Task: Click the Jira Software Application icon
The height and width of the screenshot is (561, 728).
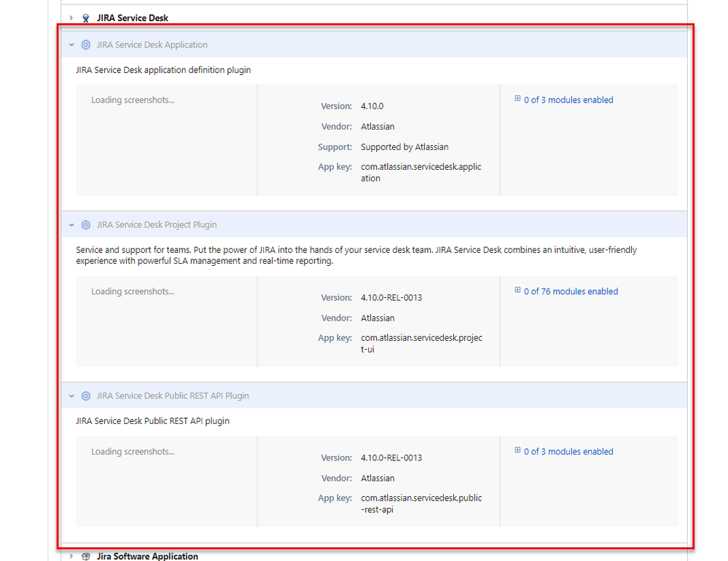Action: point(86,556)
